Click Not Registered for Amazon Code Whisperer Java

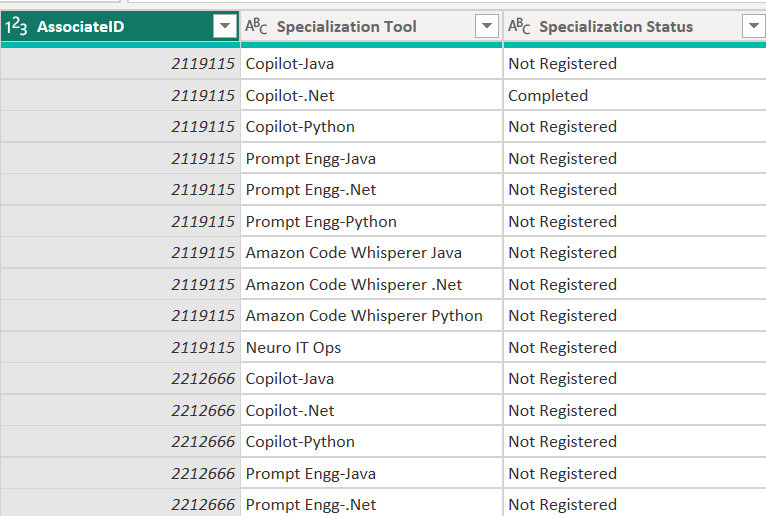tap(635, 253)
